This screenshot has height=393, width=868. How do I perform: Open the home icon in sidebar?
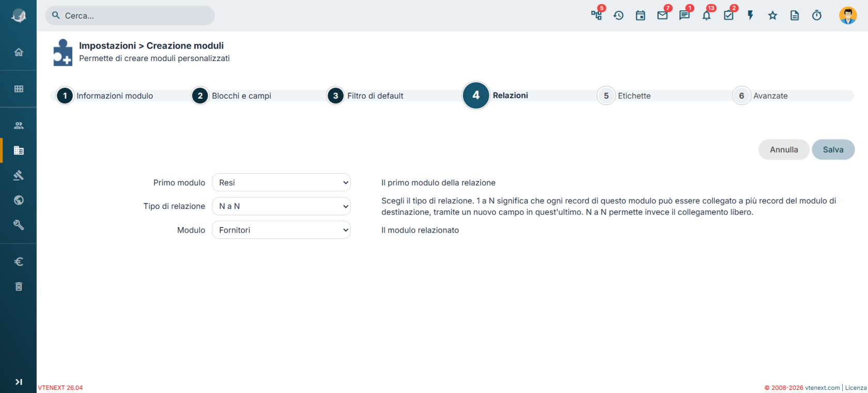tap(19, 52)
